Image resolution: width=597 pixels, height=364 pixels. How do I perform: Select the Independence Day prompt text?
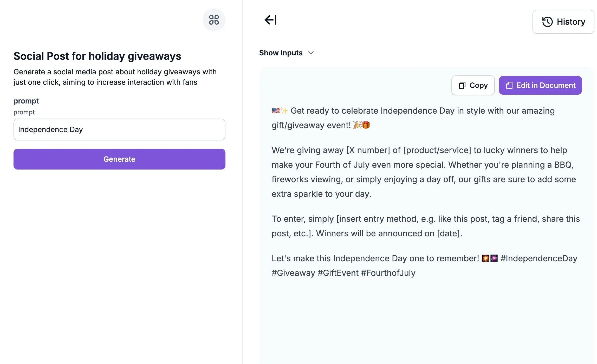[x=51, y=129]
